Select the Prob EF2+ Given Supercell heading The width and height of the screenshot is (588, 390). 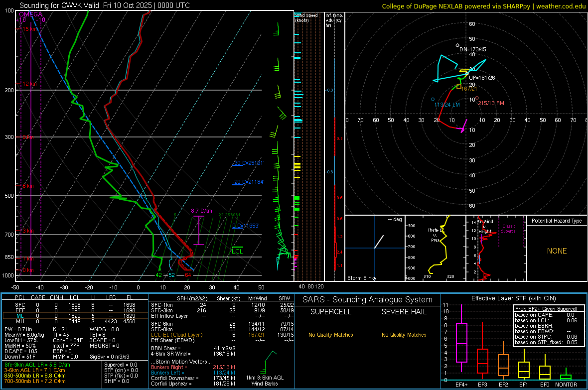tap(546, 309)
